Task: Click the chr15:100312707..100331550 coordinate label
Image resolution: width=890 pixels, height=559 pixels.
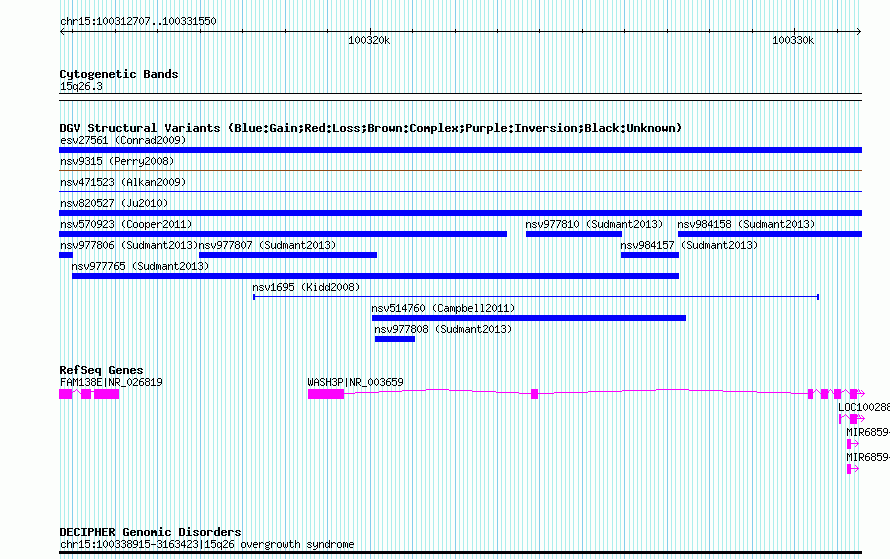Action: (138, 21)
